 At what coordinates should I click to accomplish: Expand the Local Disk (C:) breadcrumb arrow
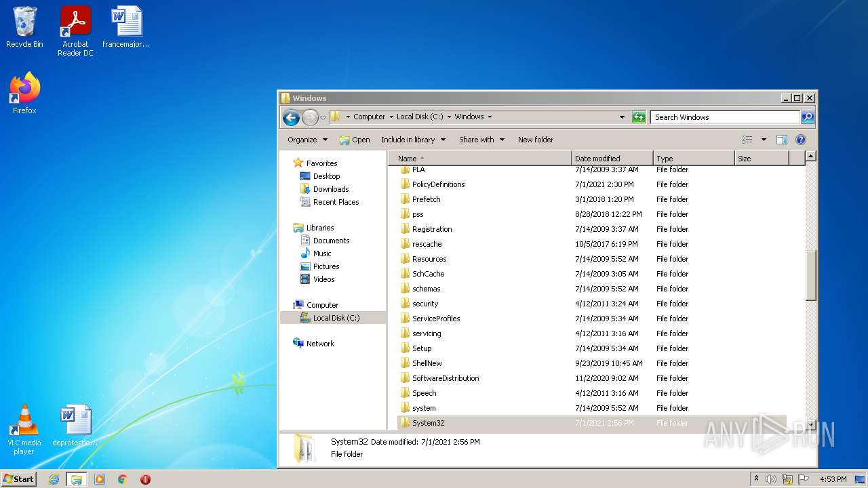[449, 117]
